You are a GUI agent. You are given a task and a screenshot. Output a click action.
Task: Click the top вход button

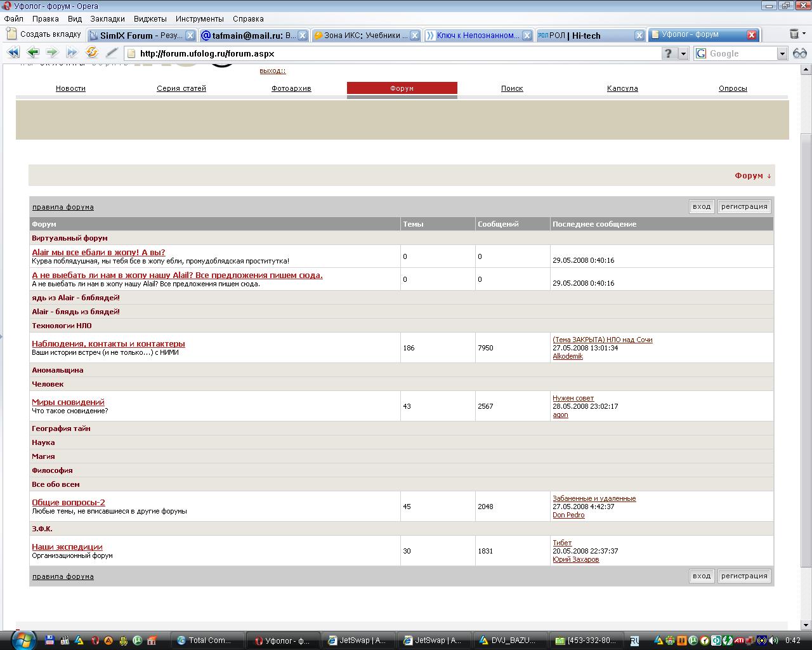pos(702,206)
